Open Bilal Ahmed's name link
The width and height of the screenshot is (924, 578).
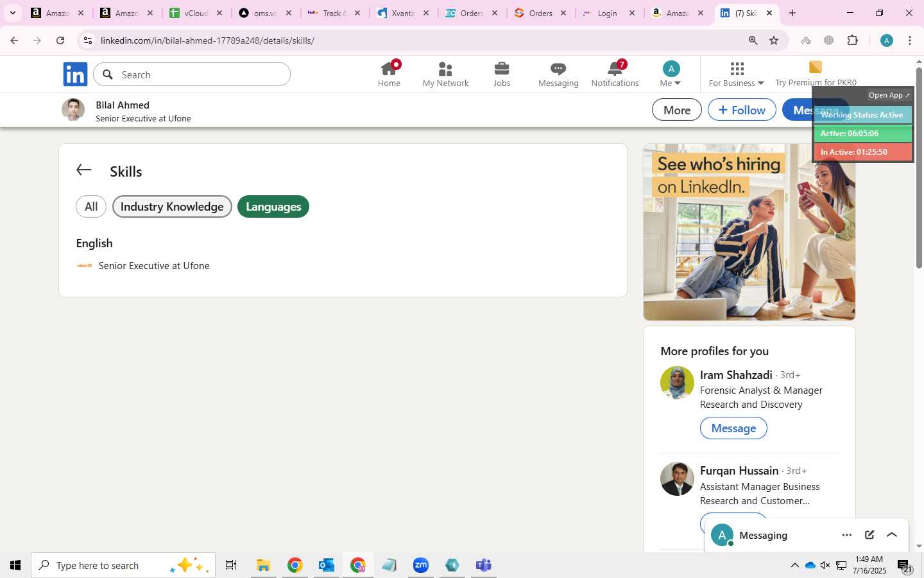(123, 105)
